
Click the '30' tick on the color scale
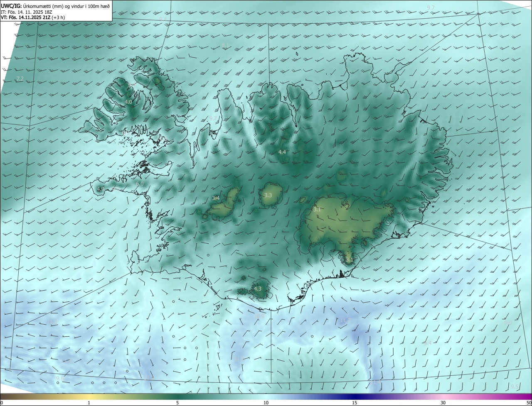(443, 403)
